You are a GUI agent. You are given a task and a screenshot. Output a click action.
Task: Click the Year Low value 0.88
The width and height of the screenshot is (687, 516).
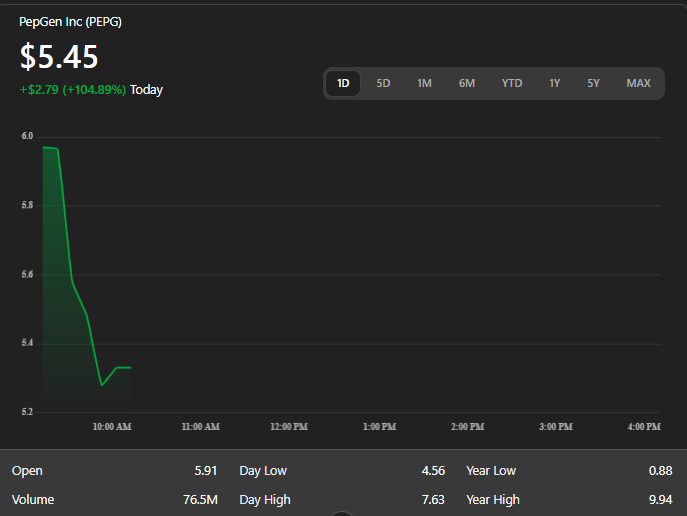(660, 471)
